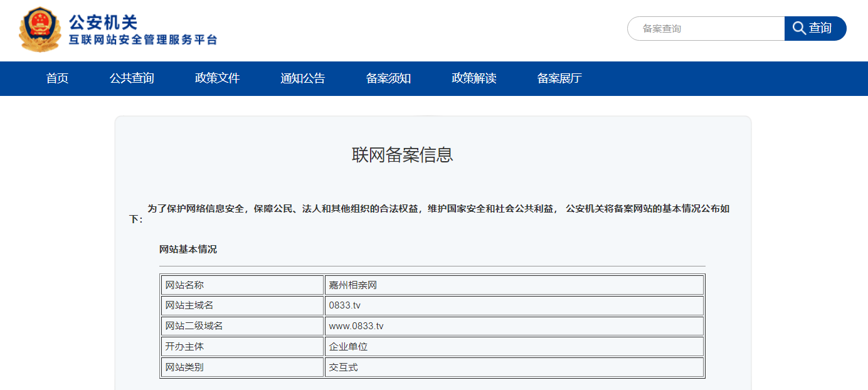Viewport: 868px width, 390px height.
Task: Go to the 首页 home menu item
Action: (x=57, y=78)
